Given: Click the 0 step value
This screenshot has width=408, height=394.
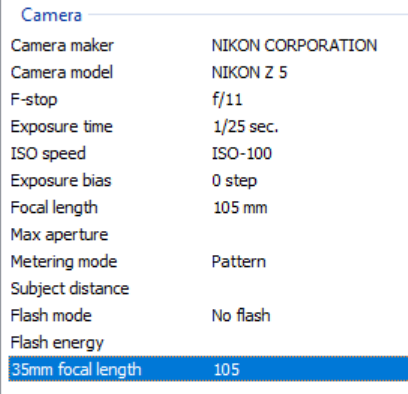Looking at the screenshot, I should tap(234, 181).
